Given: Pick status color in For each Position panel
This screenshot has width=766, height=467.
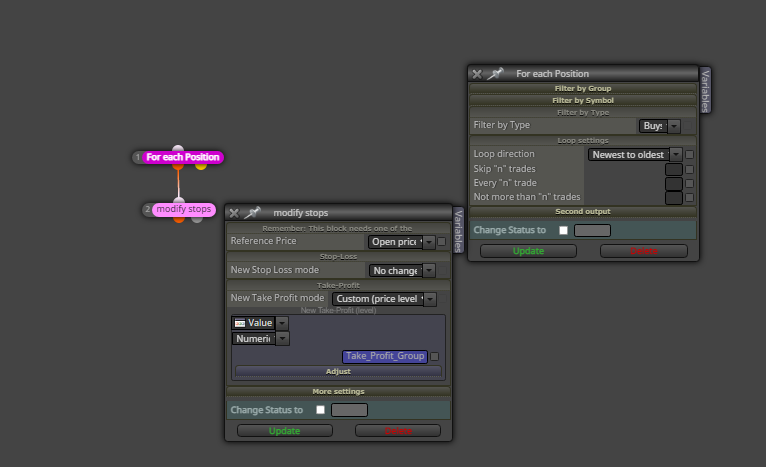Looking at the screenshot, I should tap(592, 231).
